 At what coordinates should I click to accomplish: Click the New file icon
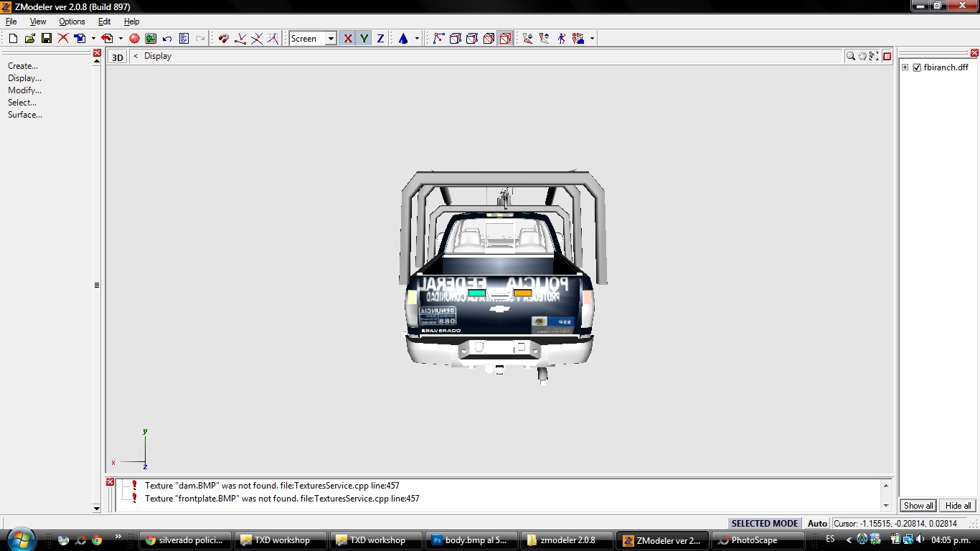(x=13, y=39)
